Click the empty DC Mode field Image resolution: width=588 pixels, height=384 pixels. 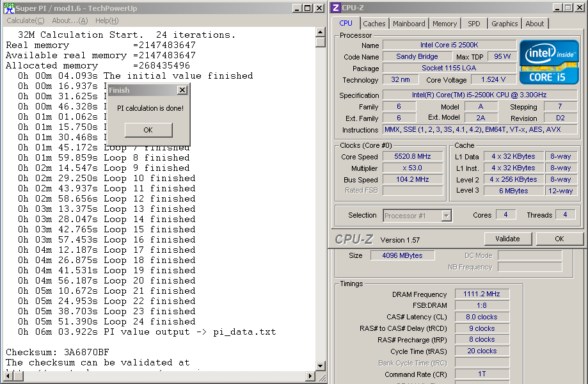[x=530, y=255]
